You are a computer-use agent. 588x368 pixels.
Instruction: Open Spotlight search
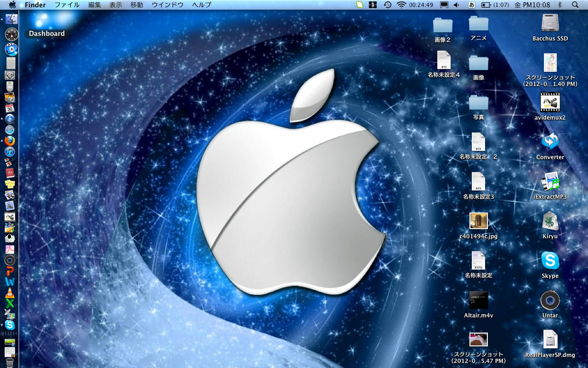(575, 5)
